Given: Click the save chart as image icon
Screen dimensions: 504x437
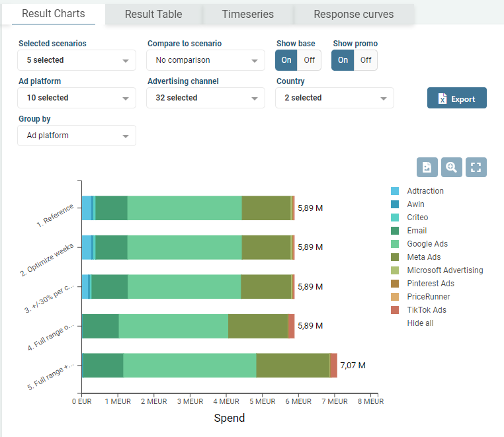Looking at the screenshot, I should (427, 167).
